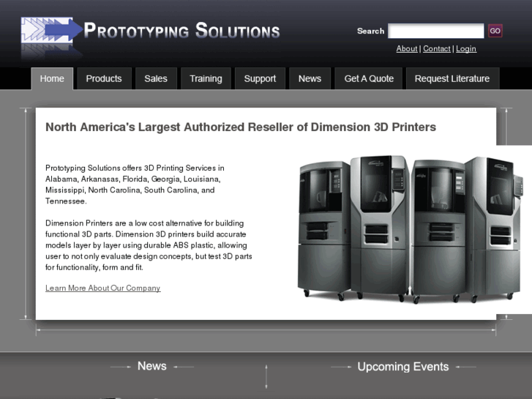The height and width of the screenshot is (399, 532).
Task: Click the Prototyping Solutions arrow logo
Action: (51, 30)
